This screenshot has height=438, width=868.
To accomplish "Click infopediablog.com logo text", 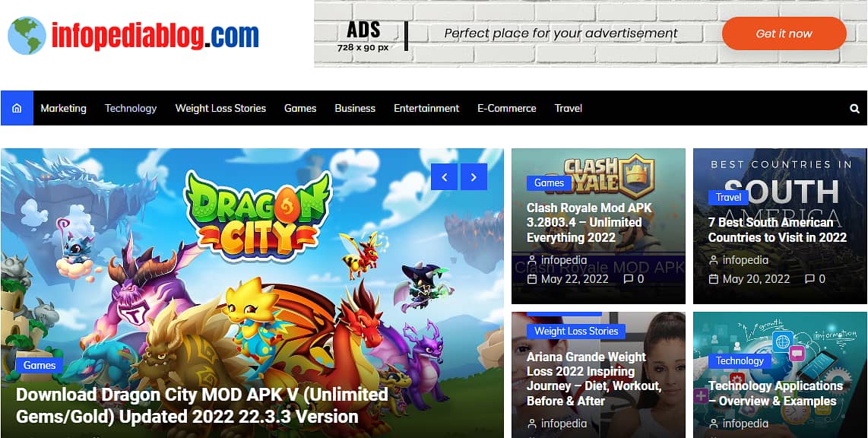I will click(x=155, y=36).
